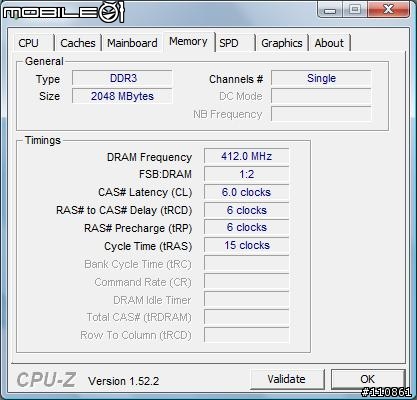Click the RAS# Precharge (tRP) label

click(x=138, y=228)
